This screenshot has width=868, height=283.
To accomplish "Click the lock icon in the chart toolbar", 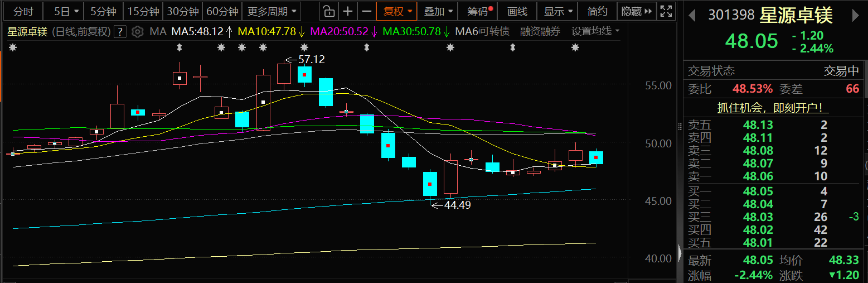I will [329, 11].
